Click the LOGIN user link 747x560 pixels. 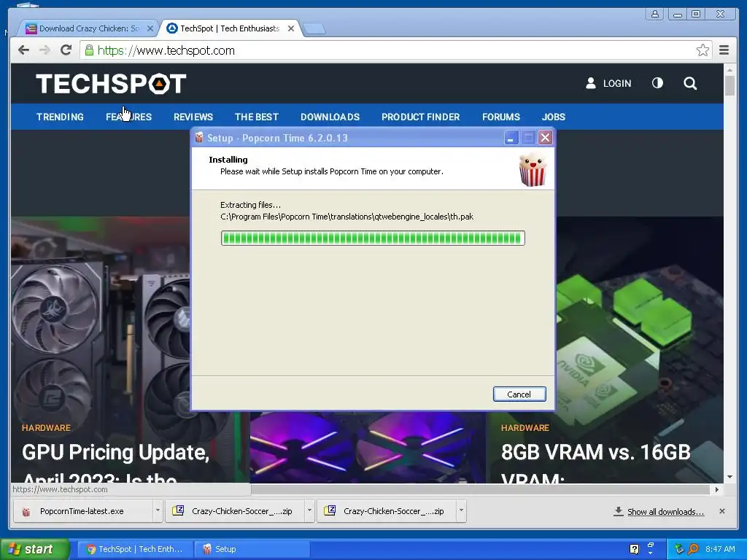pyautogui.click(x=608, y=83)
